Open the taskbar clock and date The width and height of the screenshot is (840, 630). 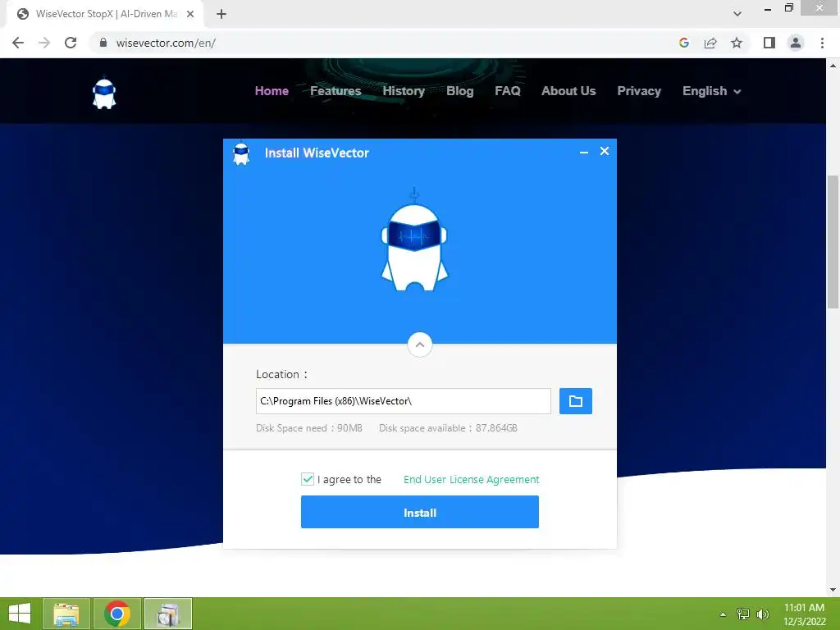pyautogui.click(x=804, y=614)
